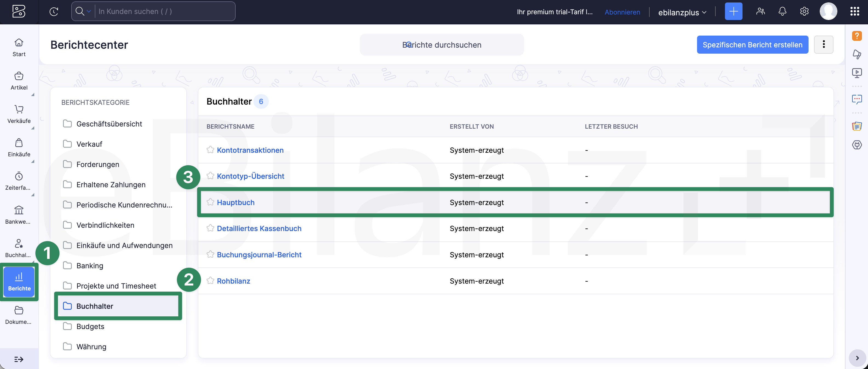
Task: Favorite the Kontotyp-Übersicht report star
Action: (x=210, y=176)
